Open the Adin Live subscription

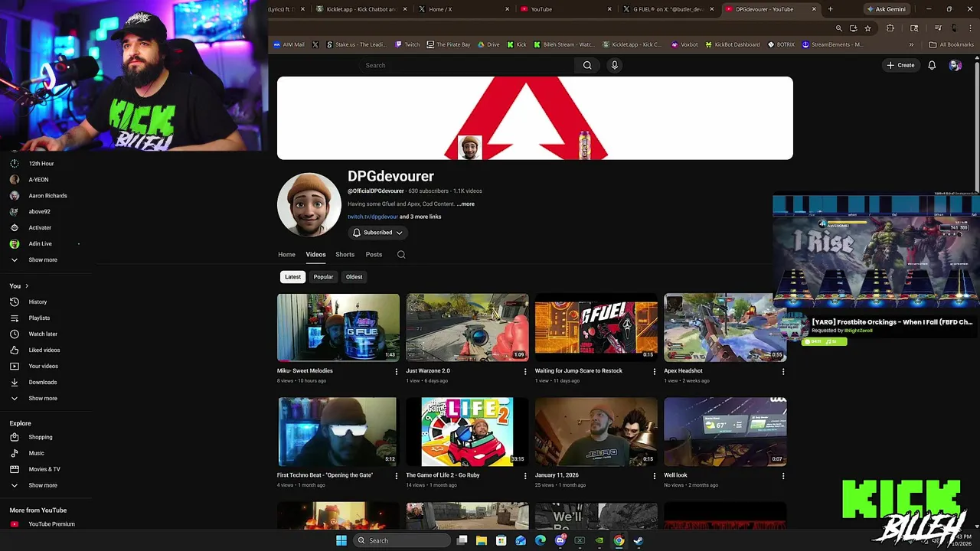40,244
